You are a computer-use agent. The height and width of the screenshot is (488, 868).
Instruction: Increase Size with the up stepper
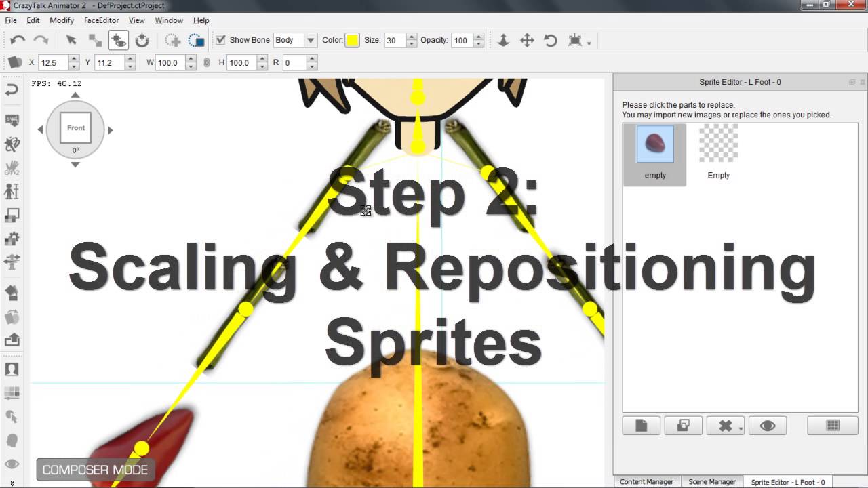(x=411, y=37)
